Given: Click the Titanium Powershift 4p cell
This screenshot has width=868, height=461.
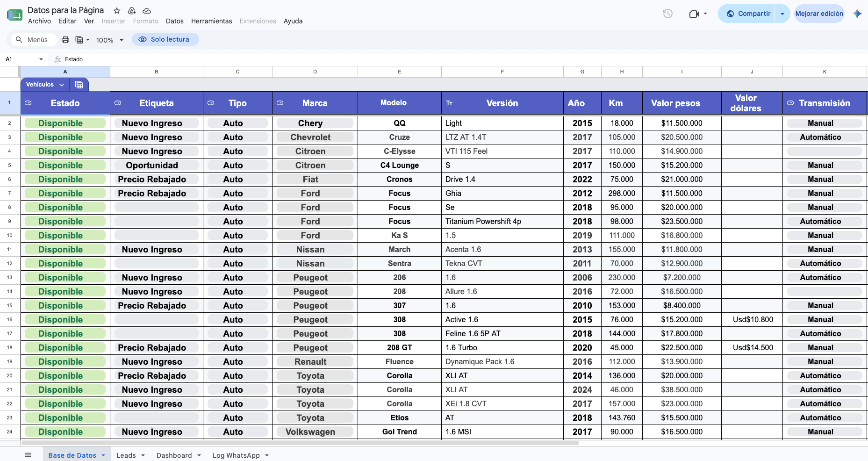Looking at the screenshot, I should click(502, 221).
